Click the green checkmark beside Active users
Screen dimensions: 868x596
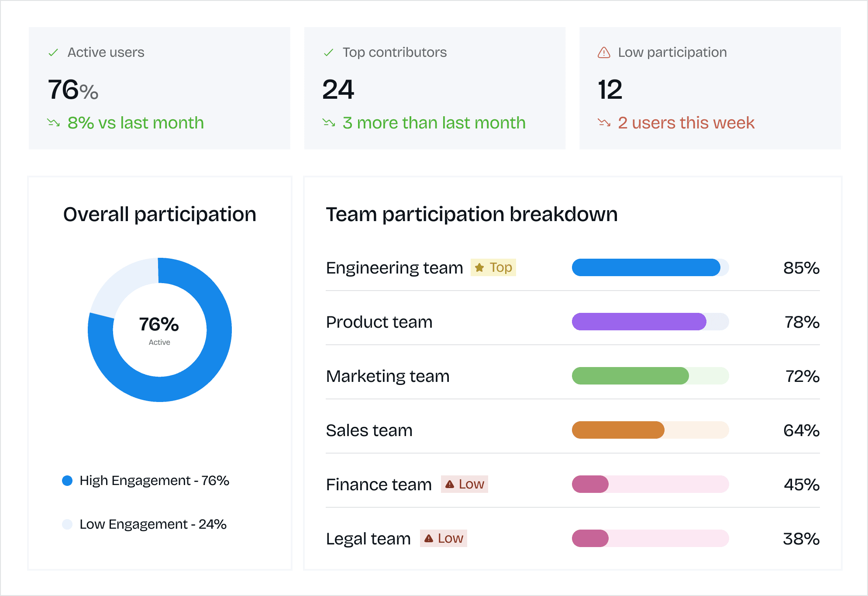pyautogui.click(x=53, y=53)
